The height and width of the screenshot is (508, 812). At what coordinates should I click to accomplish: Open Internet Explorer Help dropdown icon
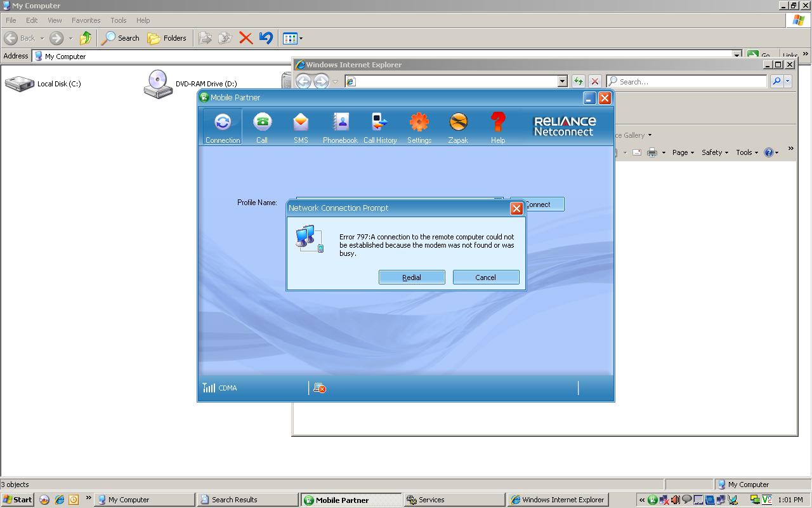(771, 152)
